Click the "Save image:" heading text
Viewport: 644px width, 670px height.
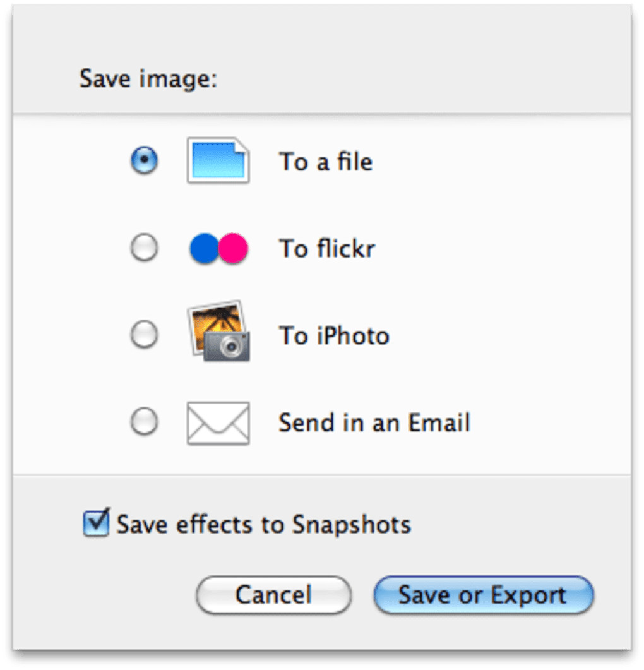(148, 80)
